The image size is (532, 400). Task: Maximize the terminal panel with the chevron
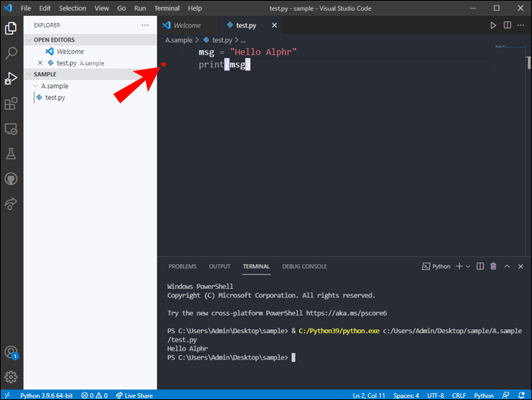pyautogui.click(x=508, y=266)
